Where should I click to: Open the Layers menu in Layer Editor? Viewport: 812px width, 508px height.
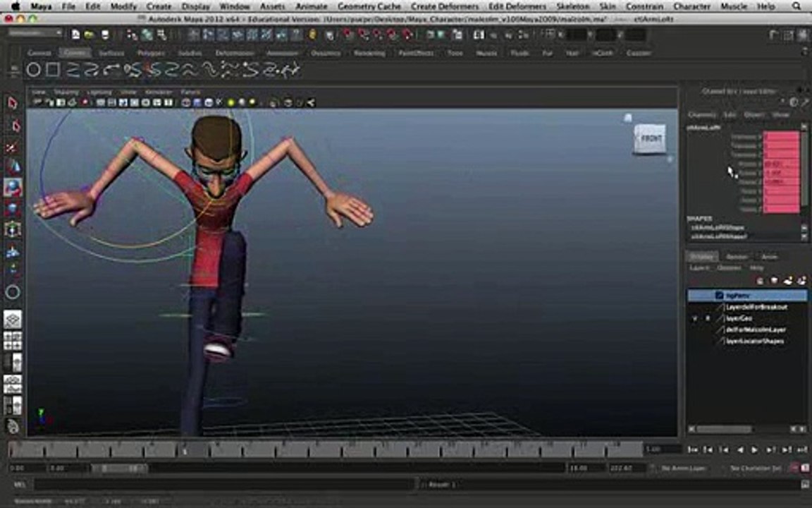[699, 268]
